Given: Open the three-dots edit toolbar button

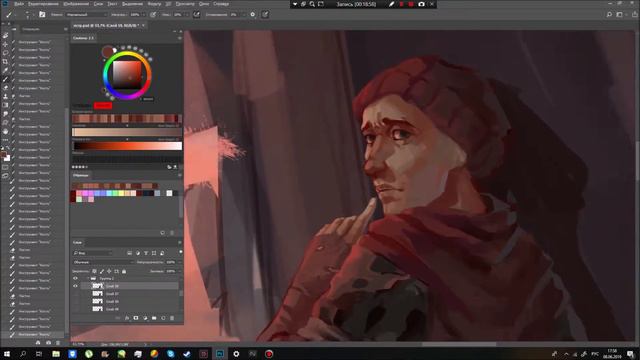Looking at the screenshot, I should [5, 140].
